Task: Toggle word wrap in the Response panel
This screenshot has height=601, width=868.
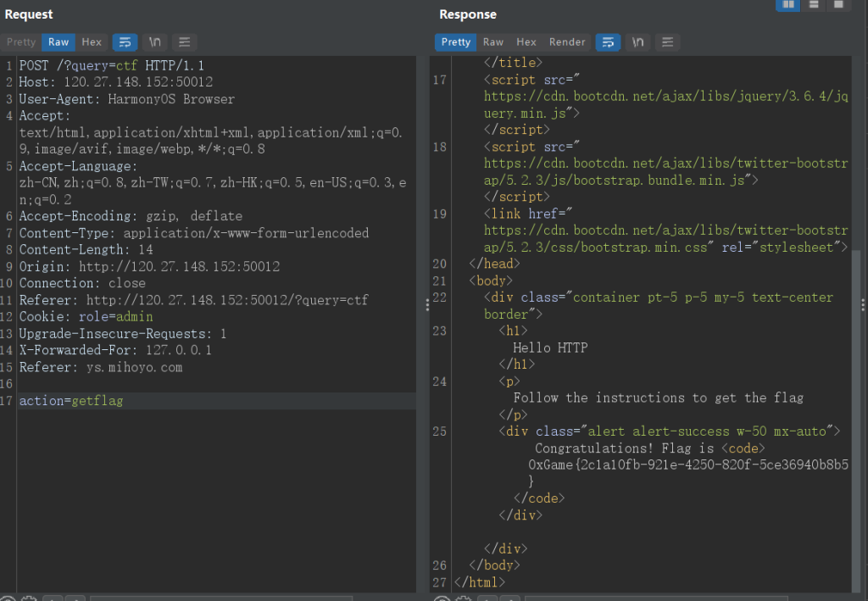Action: pos(608,42)
